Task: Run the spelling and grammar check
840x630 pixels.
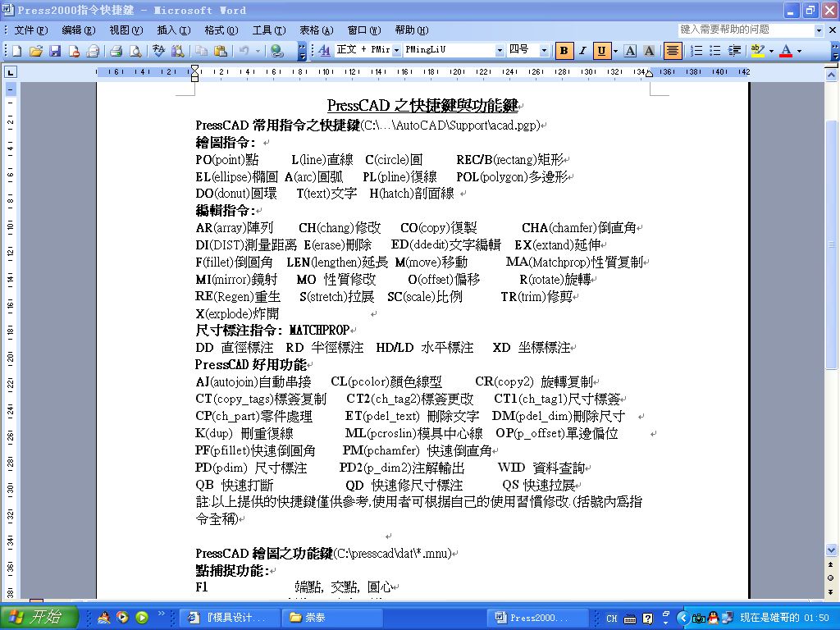Action: coord(158,51)
